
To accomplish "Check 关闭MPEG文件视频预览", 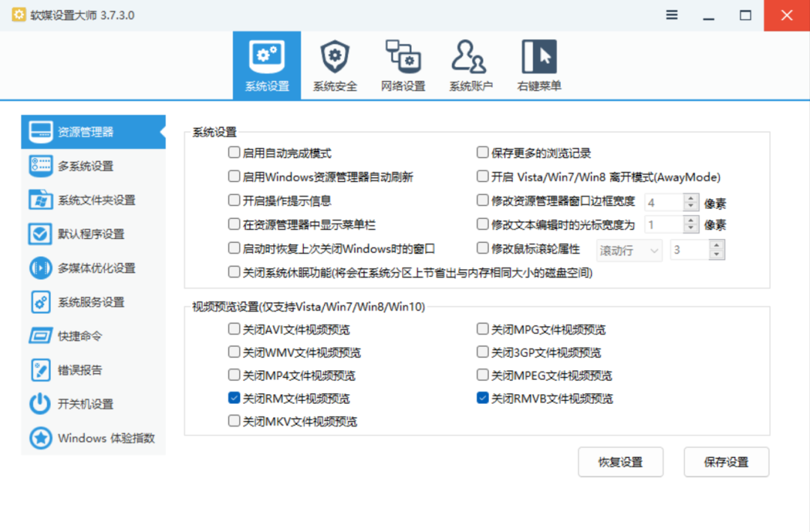I will click(482, 375).
